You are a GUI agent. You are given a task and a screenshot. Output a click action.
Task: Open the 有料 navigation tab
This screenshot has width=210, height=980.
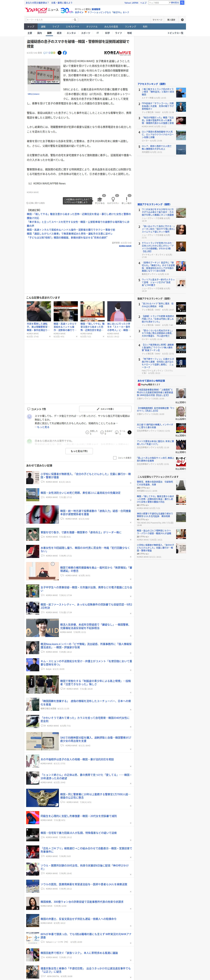tap(145, 27)
